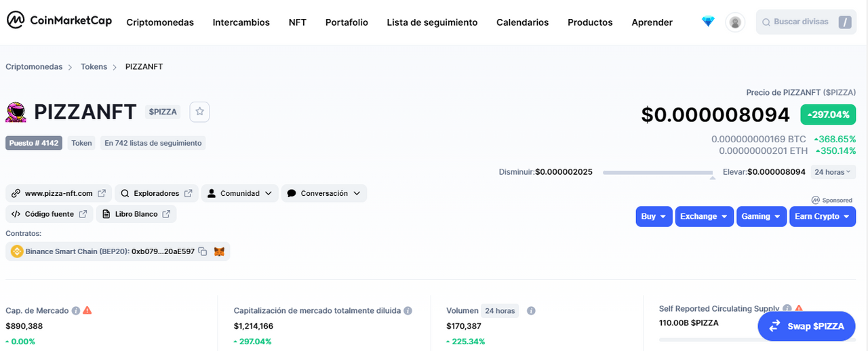
Task: Expand the Exploradores links
Action: click(157, 193)
